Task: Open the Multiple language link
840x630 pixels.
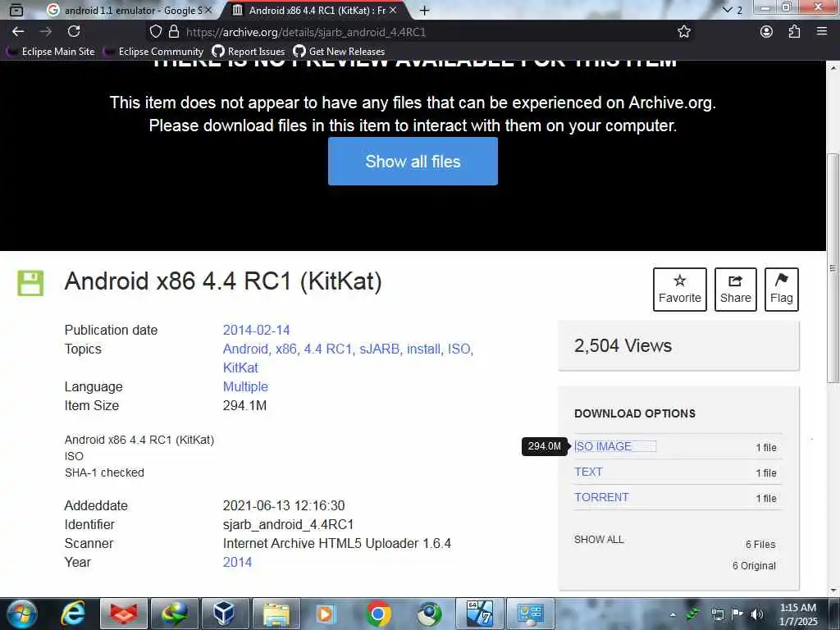Action: 245,386
